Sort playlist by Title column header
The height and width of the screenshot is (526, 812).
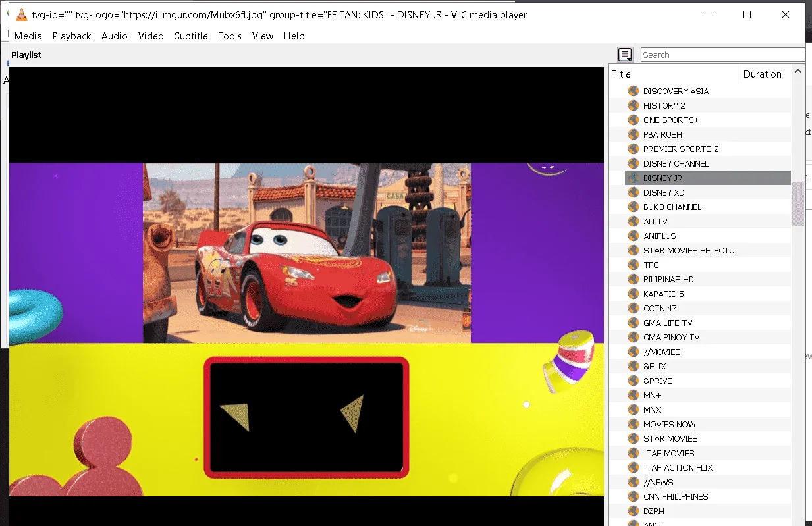(x=674, y=74)
